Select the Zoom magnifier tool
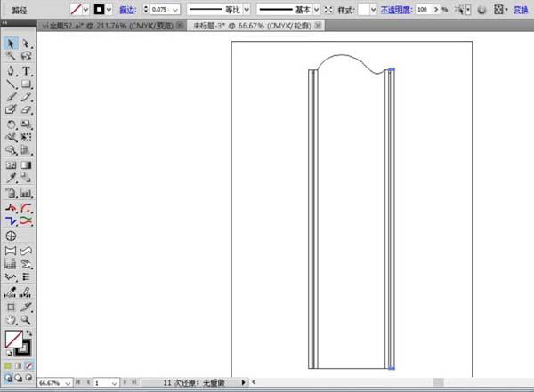 pyautogui.click(x=26, y=319)
